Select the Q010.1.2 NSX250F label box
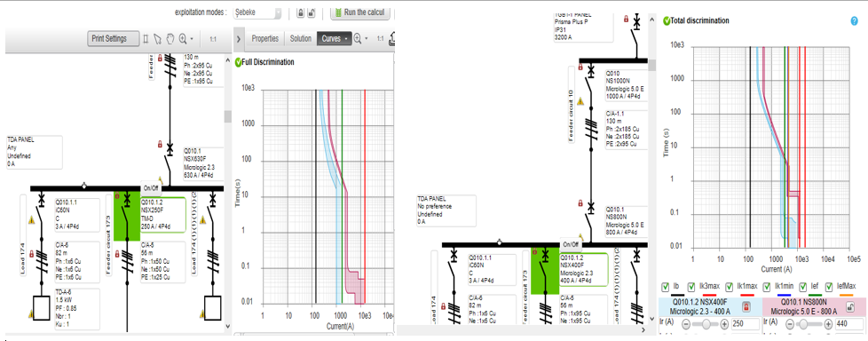The height and width of the screenshot is (341, 868). (162, 215)
